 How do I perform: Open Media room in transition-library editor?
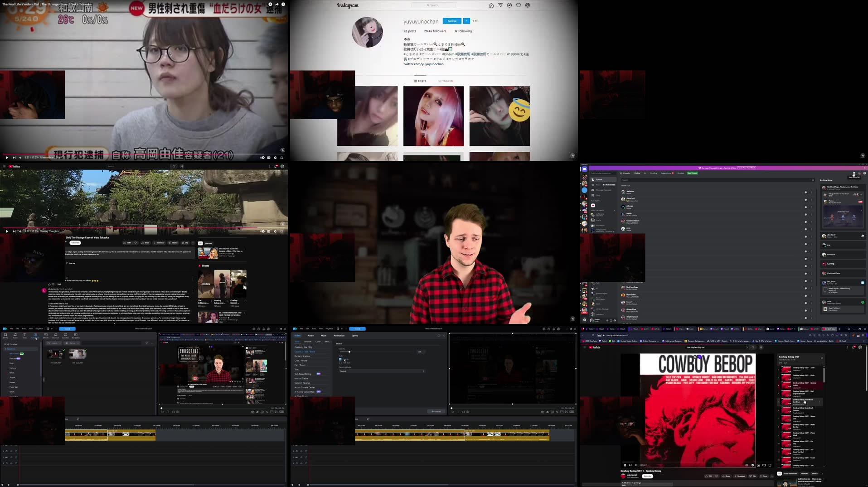[x=5, y=336]
